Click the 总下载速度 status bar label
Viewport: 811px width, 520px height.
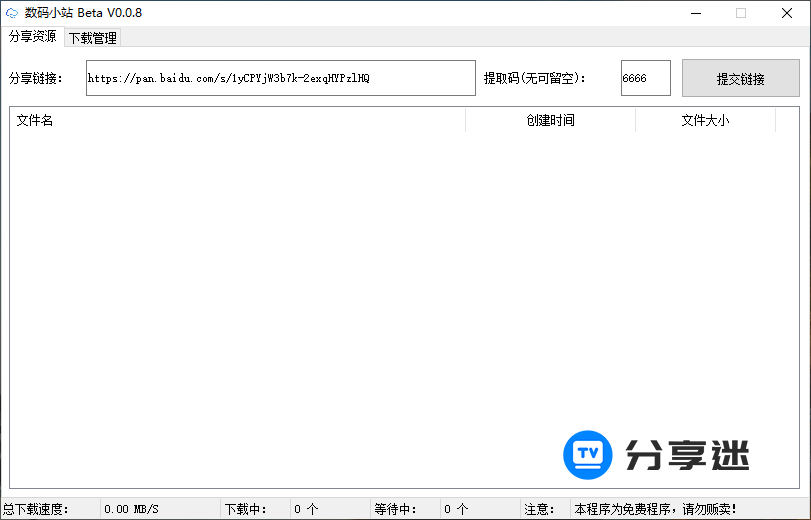36,509
